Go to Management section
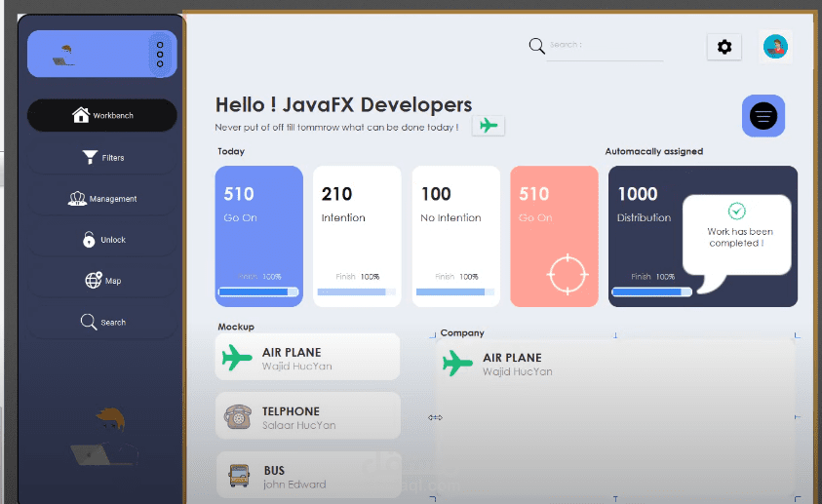This screenshot has width=822, height=504. pos(102,199)
